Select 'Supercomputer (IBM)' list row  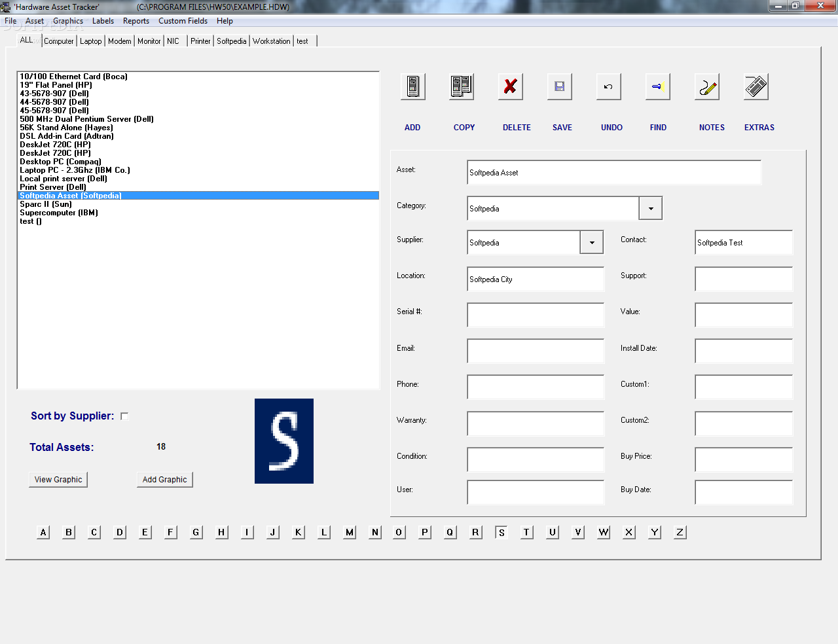198,213
